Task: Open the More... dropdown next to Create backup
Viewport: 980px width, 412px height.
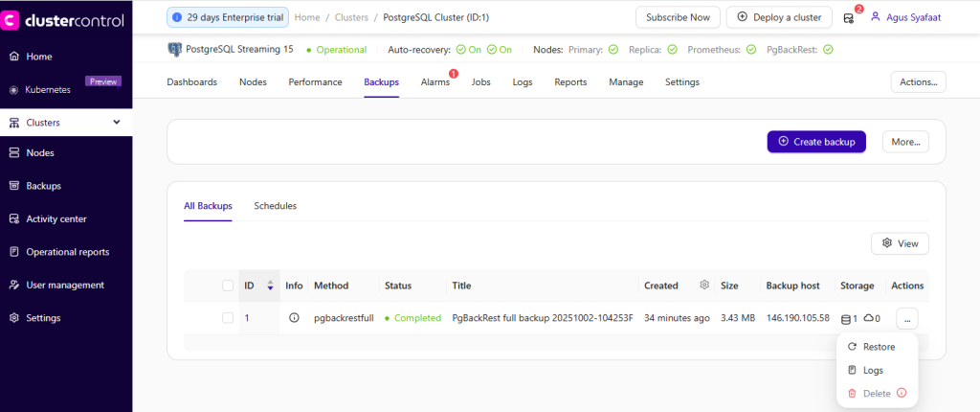Action: point(904,142)
